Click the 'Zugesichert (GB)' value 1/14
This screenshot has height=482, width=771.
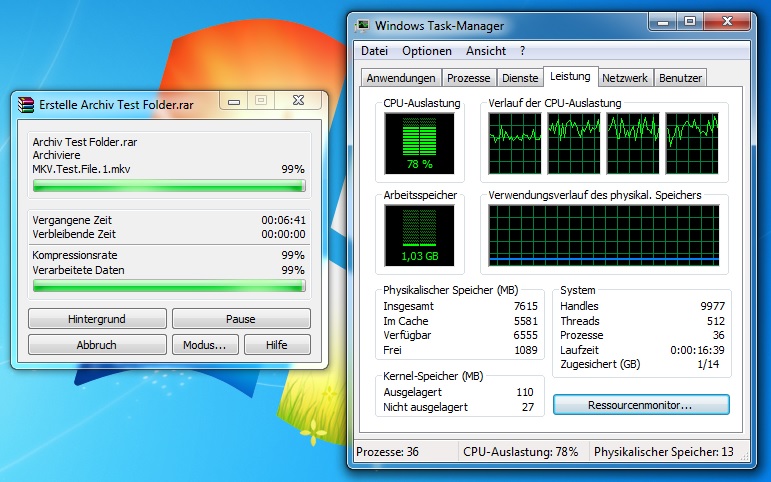708,364
